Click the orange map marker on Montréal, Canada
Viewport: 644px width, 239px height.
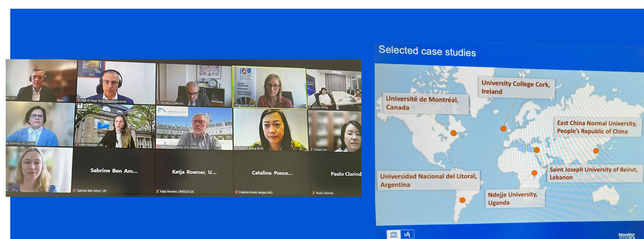(x=453, y=133)
